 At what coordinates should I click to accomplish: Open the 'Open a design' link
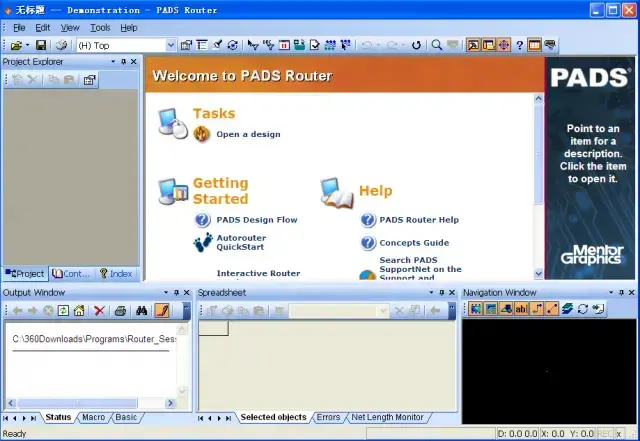pos(248,134)
